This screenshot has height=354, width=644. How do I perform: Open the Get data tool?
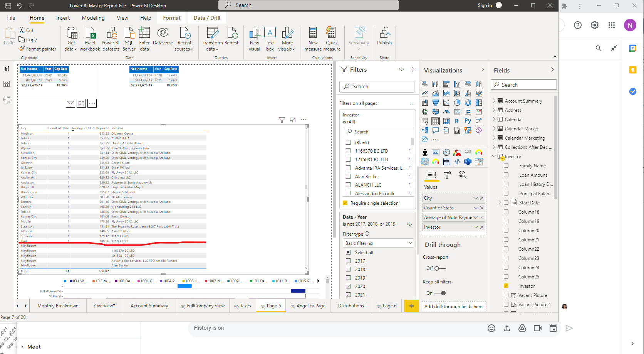[x=71, y=39]
